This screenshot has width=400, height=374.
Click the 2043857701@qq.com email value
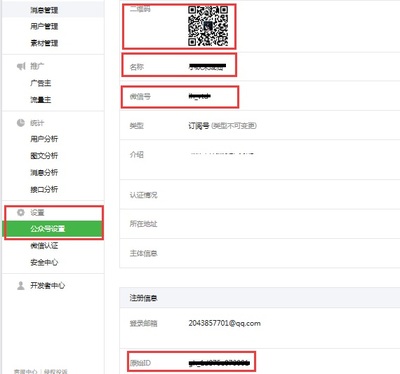click(x=225, y=323)
